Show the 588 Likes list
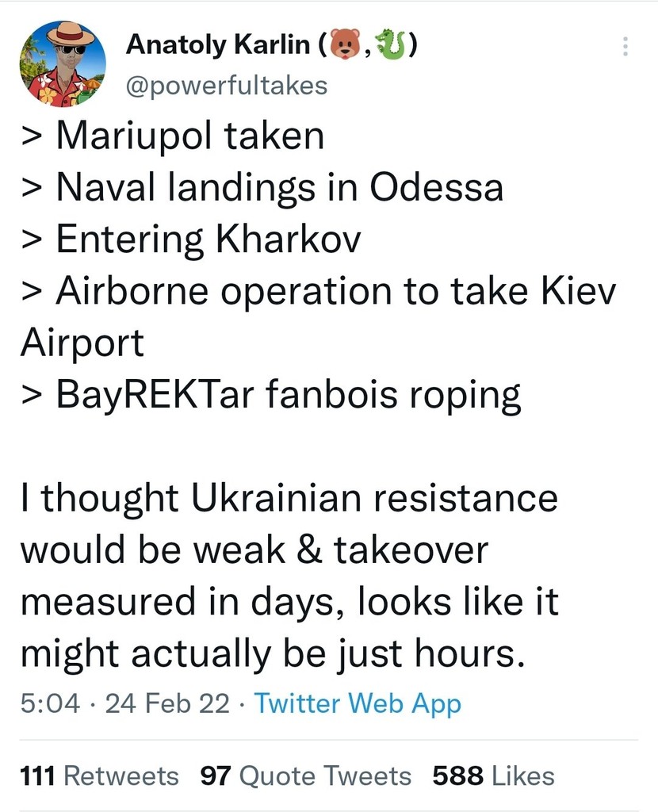 click(493, 776)
